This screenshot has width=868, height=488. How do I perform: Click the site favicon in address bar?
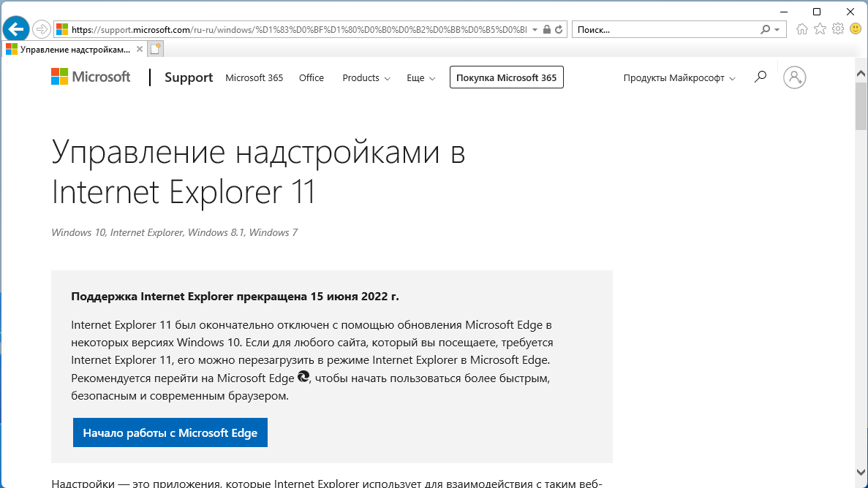[x=62, y=29]
